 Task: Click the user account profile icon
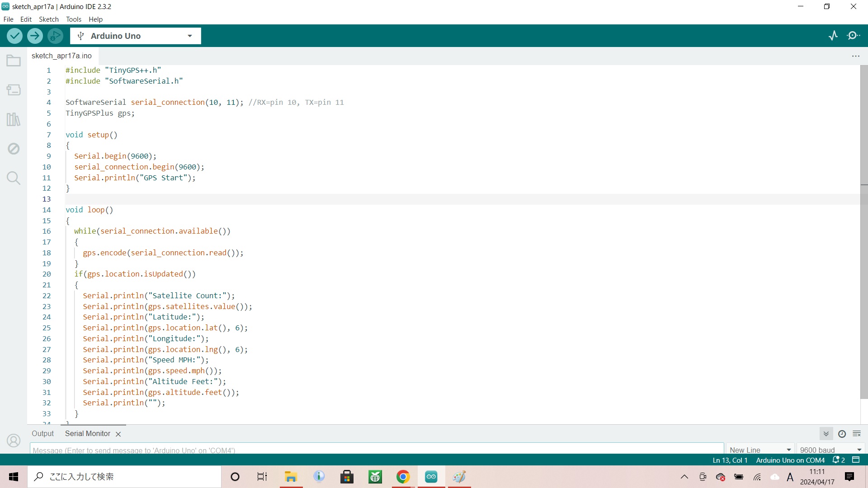tap(14, 441)
